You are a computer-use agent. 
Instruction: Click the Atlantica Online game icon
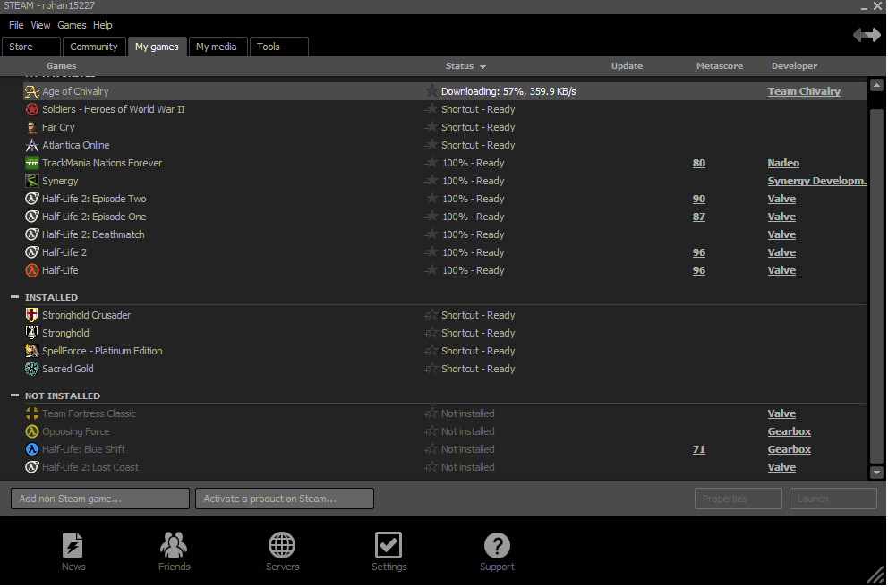tap(31, 145)
